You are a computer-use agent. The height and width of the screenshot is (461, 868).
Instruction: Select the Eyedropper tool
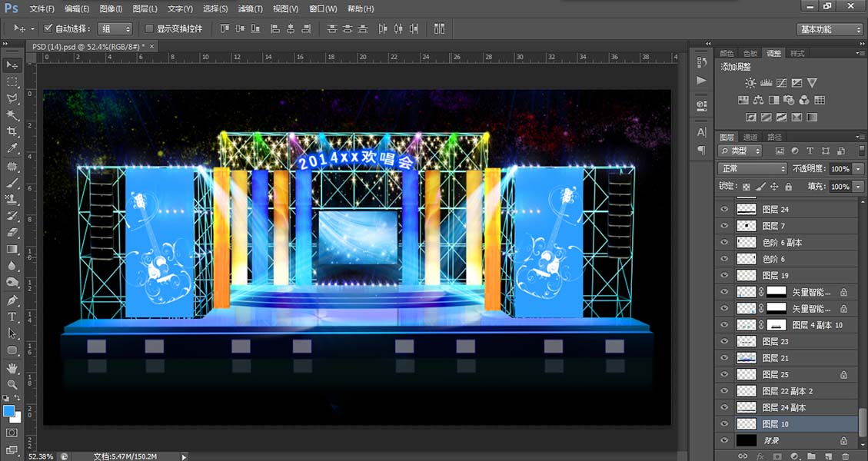[x=12, y=148]
